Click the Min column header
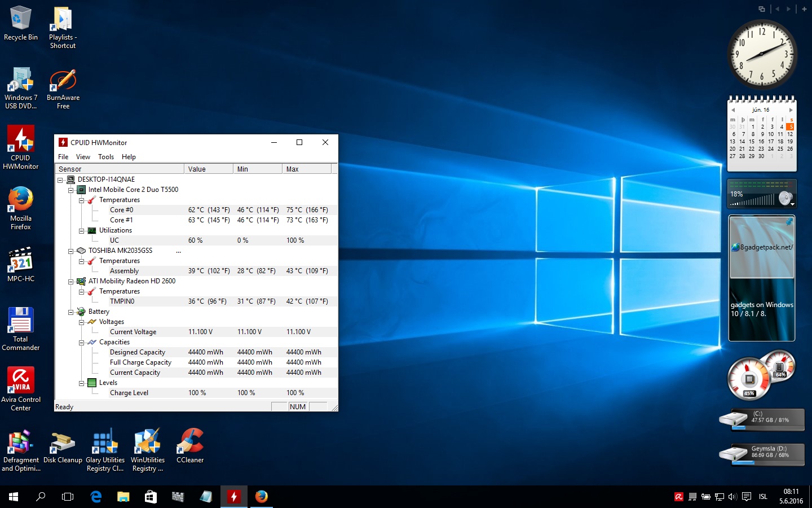Screen dimensions: 812x508 pos(258,169)
